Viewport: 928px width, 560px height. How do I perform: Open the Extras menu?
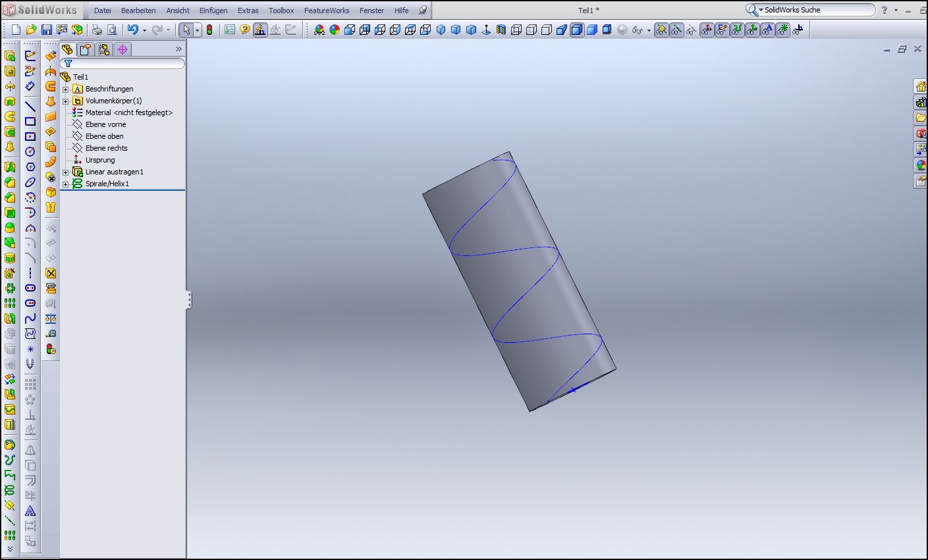(x=248, y=11)
